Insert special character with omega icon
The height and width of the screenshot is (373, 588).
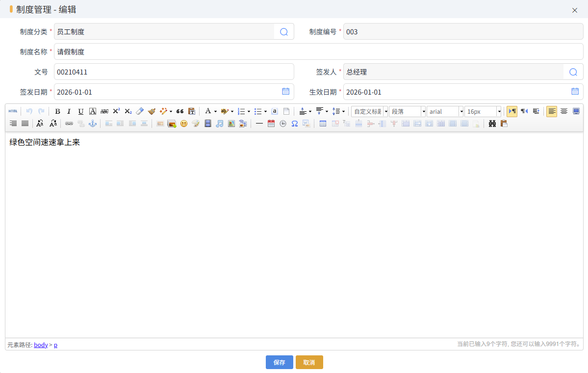click(x=295, y=124)
